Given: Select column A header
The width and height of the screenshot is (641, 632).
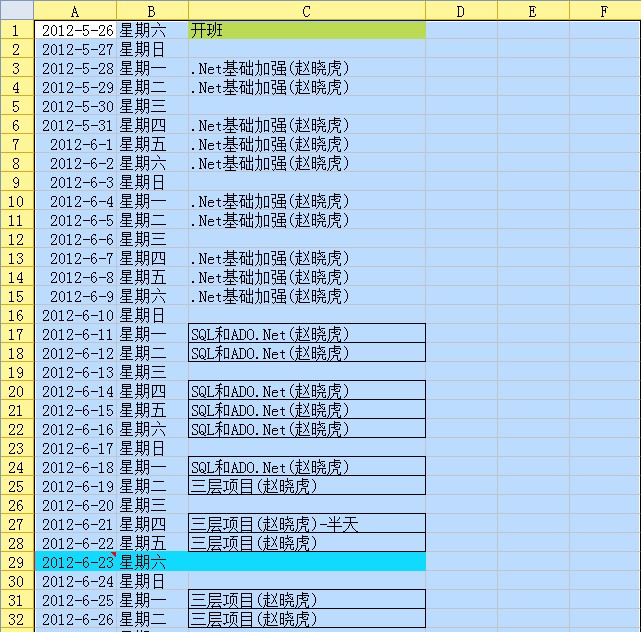Looking at the screenshot, I should pyautogui.click(x=75, y=10).
